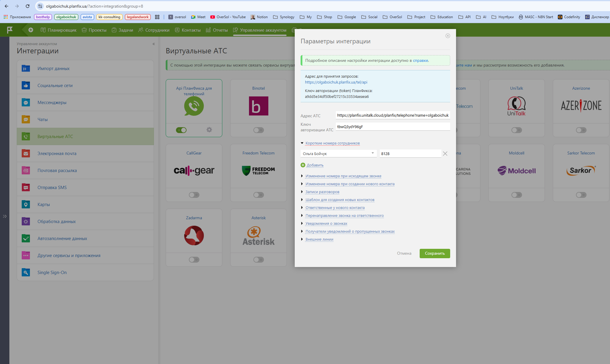The height and width of the screenshot is (364, 610).
Task: Expand Записи разговоров section
Action: coord(322,192)
